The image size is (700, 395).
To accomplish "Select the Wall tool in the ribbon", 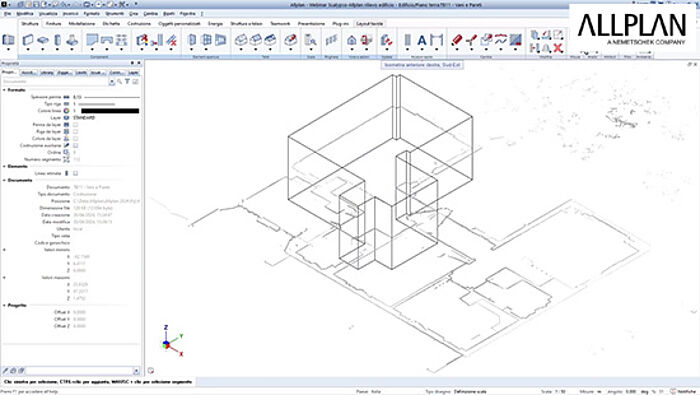I will (x=28, y=40).
